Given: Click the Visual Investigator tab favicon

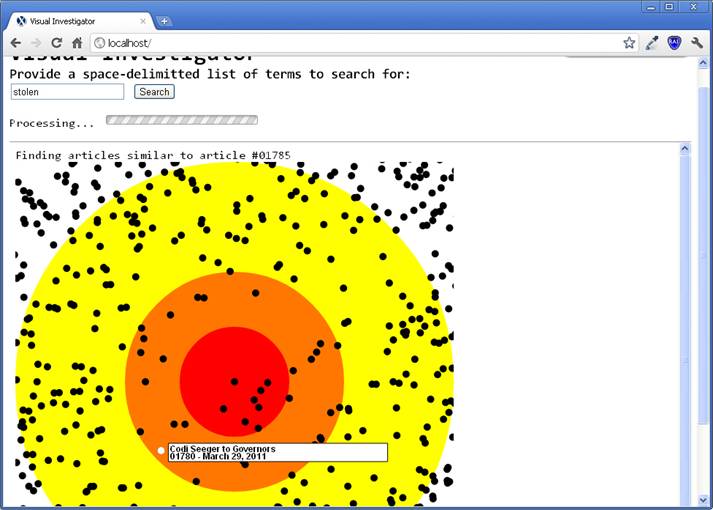Looking at the screenshot, I should pyautogui.click(x=21, y=21).
